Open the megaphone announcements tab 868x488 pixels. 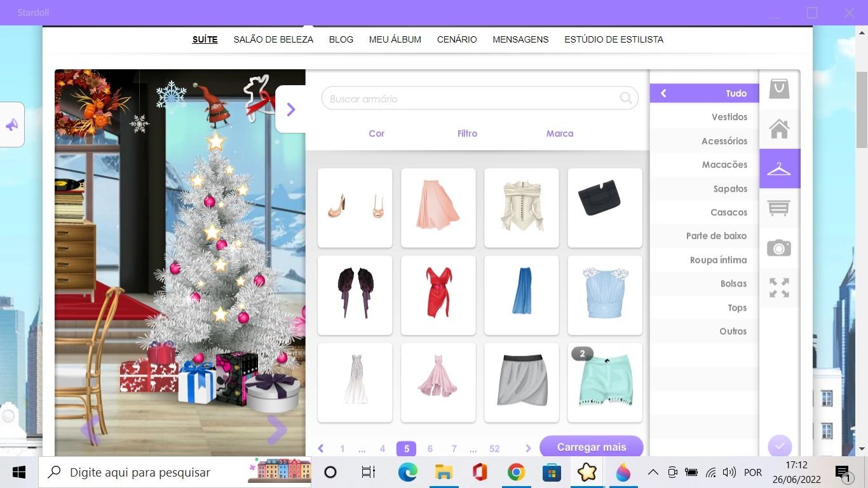click(12, 125)
